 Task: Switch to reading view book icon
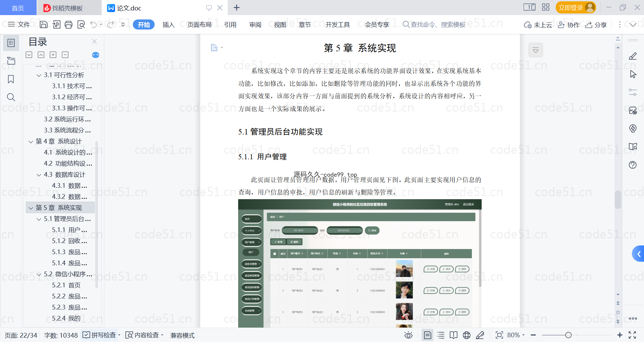453,335
